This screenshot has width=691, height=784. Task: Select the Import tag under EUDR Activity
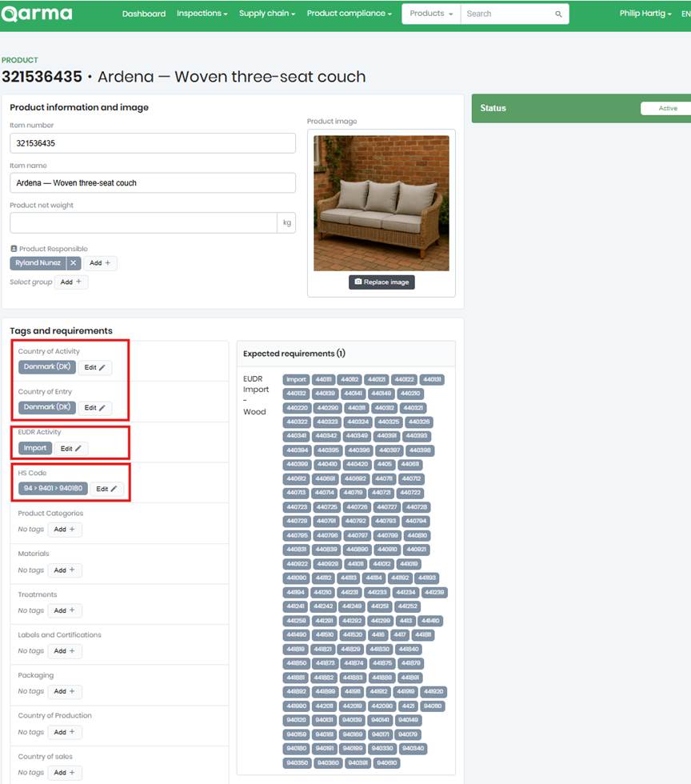point(35,448)
